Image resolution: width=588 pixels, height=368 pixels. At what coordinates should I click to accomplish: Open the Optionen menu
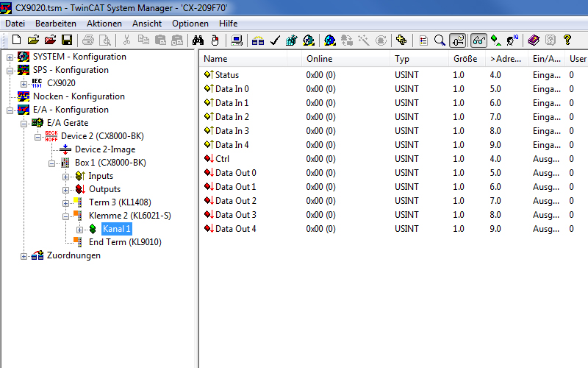[190, 24]
